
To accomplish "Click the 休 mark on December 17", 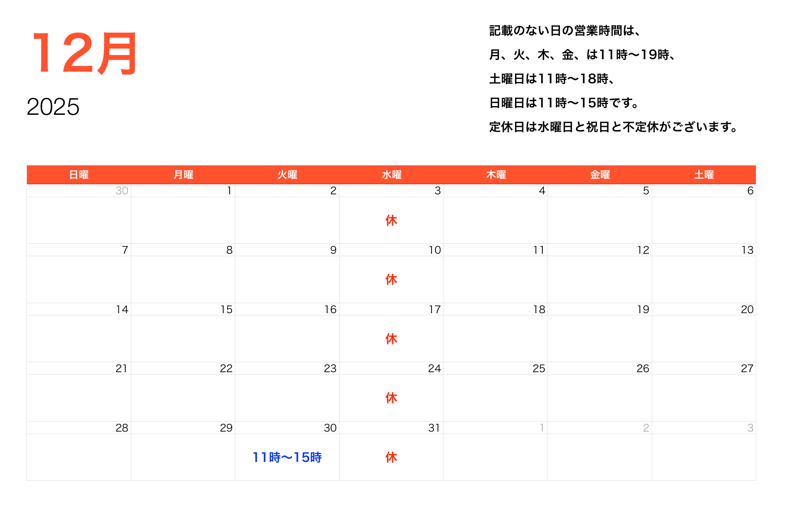I will click(391, 339).
